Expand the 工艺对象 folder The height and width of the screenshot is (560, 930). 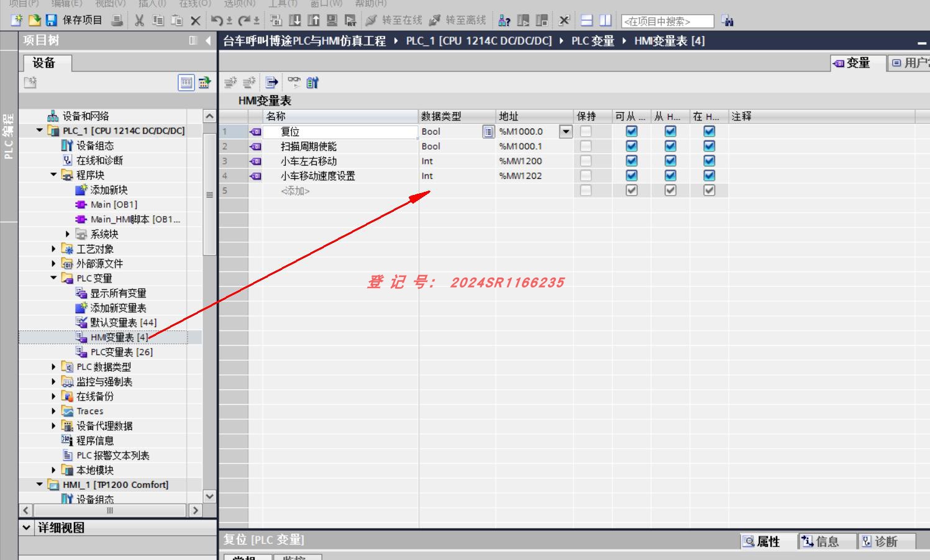click(53, 249)
